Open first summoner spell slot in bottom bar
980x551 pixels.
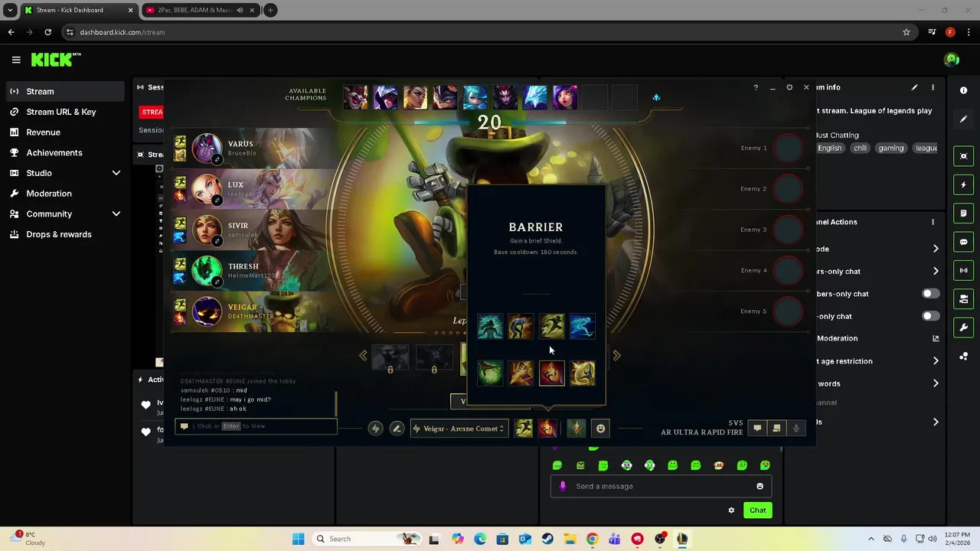coord(524,429)
